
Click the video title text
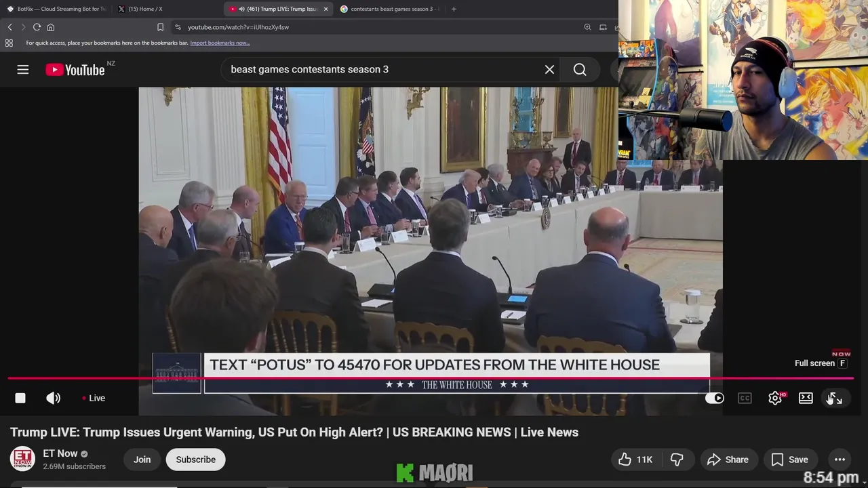(294, 432)
